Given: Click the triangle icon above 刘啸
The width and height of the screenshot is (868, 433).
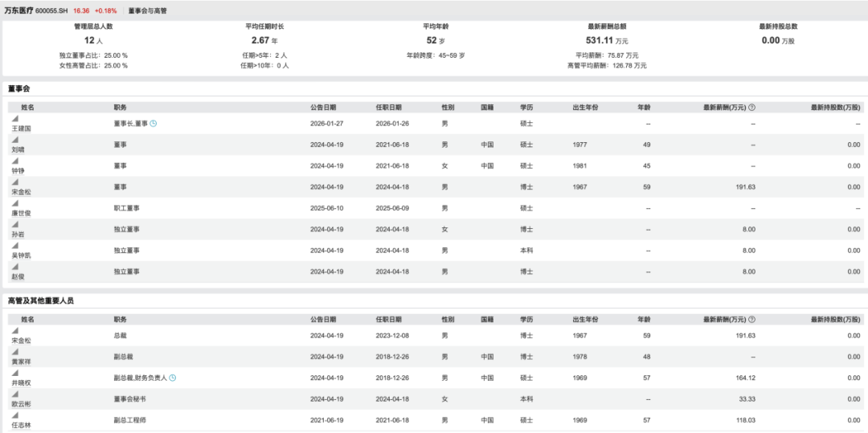Looking at the screenshot, I should pyautogui.click(x=14, y=140).
